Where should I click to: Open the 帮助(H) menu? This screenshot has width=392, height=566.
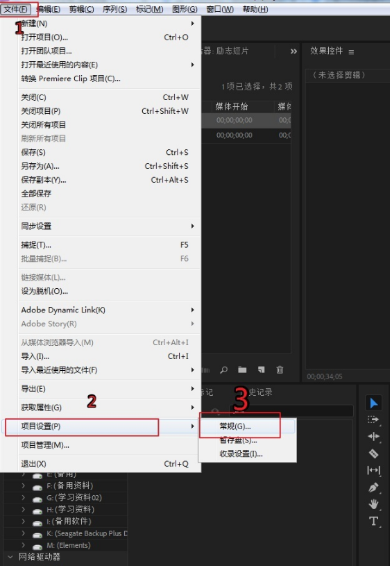tap(255, 9)
